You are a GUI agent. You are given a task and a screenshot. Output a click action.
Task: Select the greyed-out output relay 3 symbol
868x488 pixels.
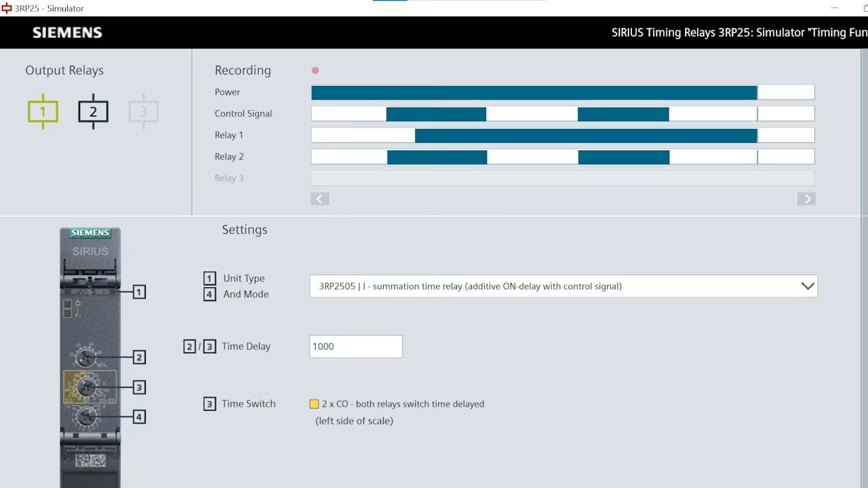tap(143, 111)
